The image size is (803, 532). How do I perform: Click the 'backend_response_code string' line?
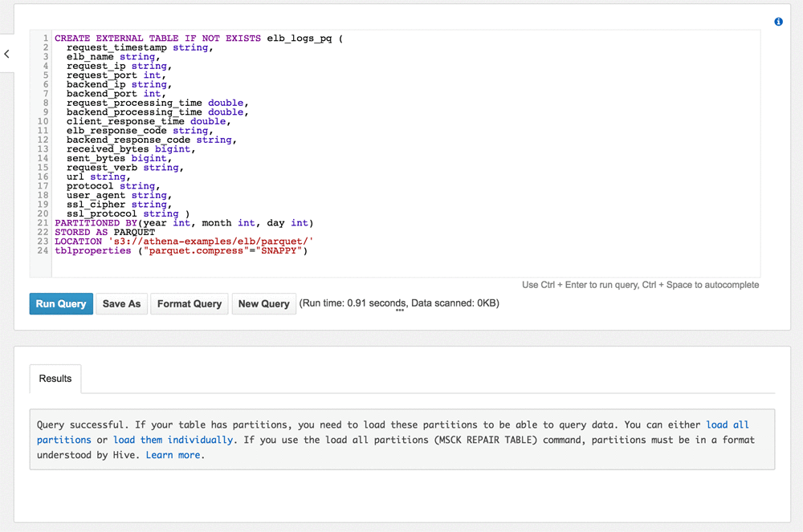152,140
